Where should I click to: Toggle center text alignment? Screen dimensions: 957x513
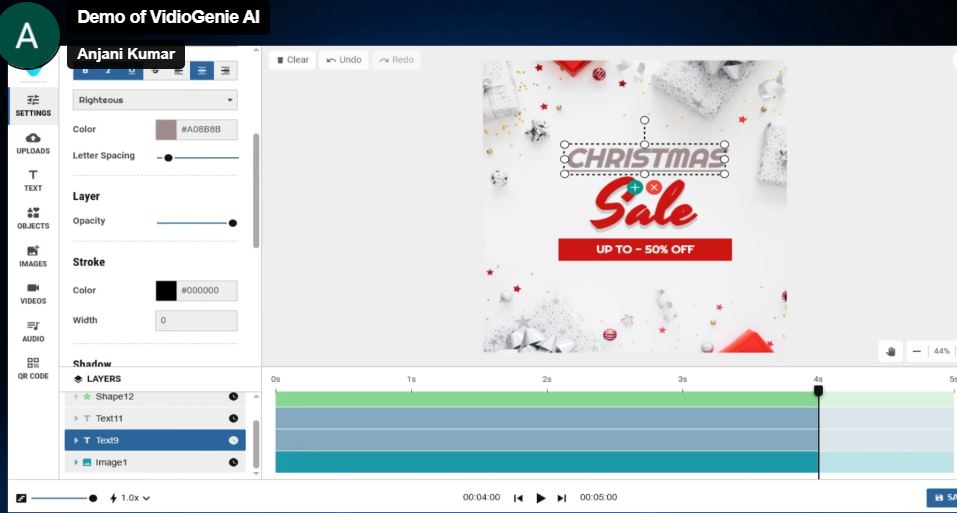pos(202,71)
